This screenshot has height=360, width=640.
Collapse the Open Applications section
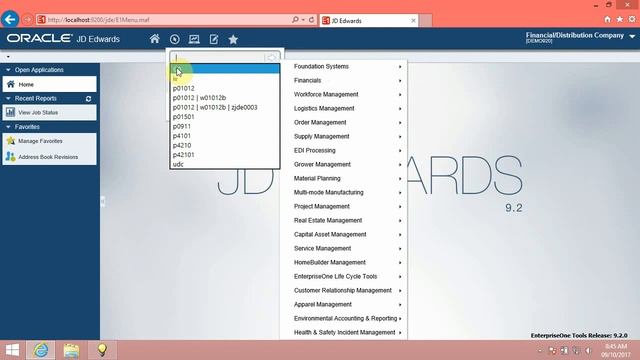8,70
